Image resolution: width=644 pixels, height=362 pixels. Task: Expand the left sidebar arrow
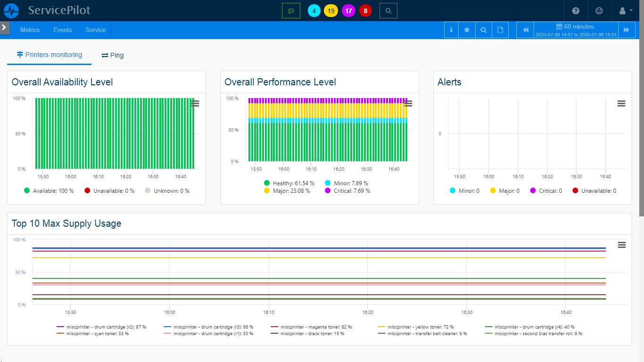4,27
